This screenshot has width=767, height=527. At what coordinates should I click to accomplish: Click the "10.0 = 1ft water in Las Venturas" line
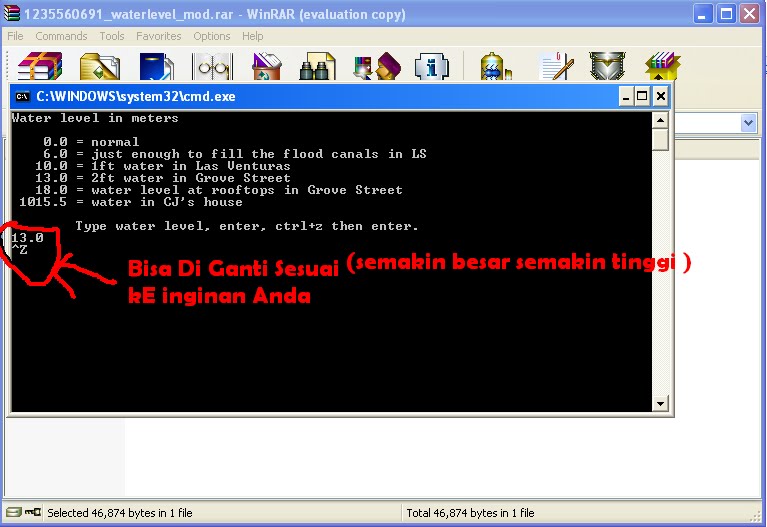click(163, 166)
